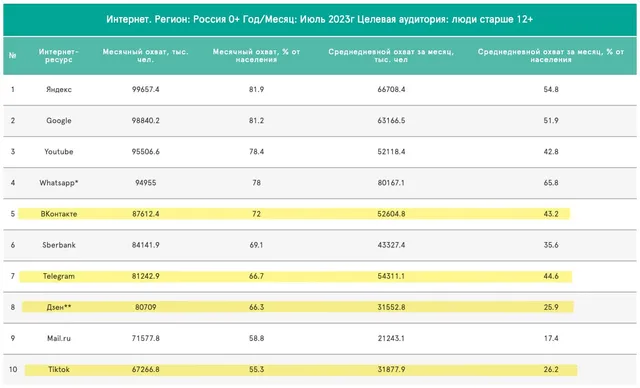
Task: Click the value '99657.4' for Яндекс
Action: tap(146, 89)
